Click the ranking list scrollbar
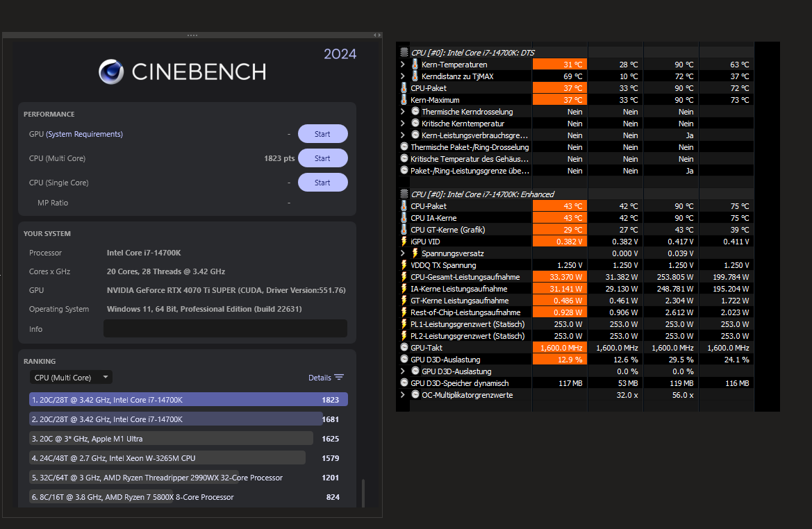812x529 pixels. tap(363, 493)
